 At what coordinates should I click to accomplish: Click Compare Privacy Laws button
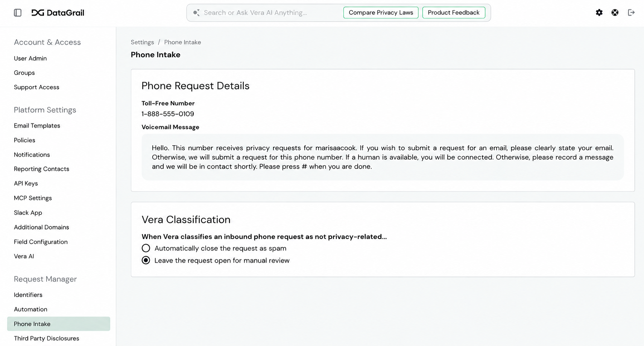[381, 13]
